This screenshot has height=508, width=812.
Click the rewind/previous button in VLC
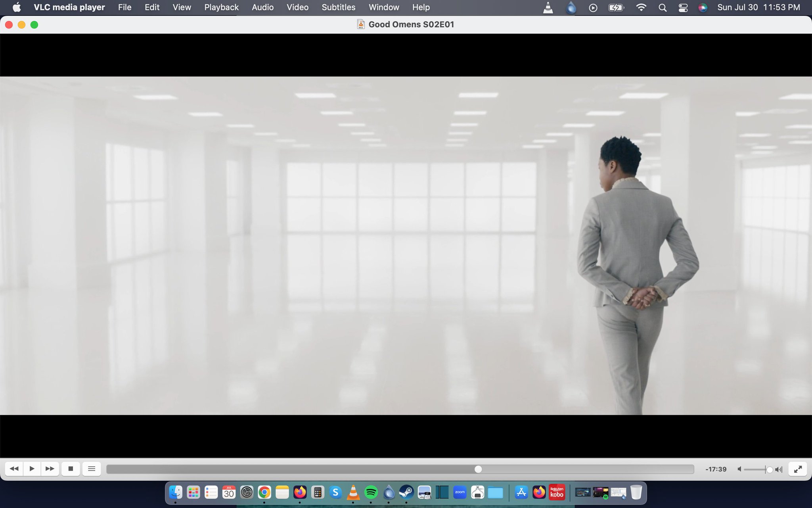click(14, 469)
